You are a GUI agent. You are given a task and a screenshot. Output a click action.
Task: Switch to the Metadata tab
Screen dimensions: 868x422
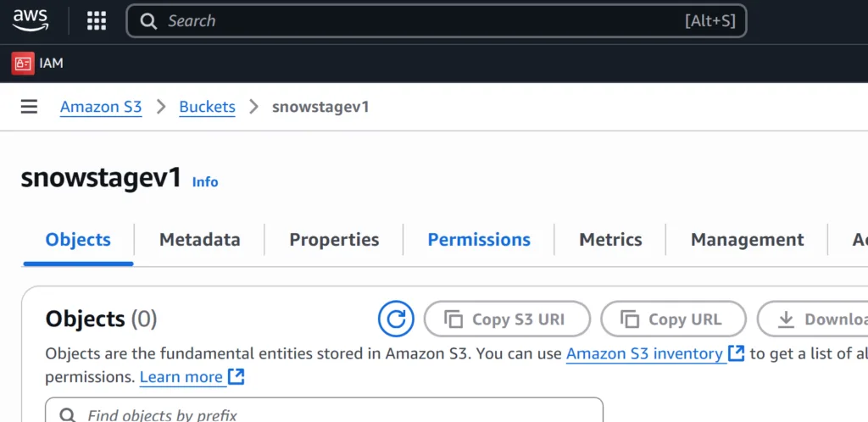pos(200,240)
